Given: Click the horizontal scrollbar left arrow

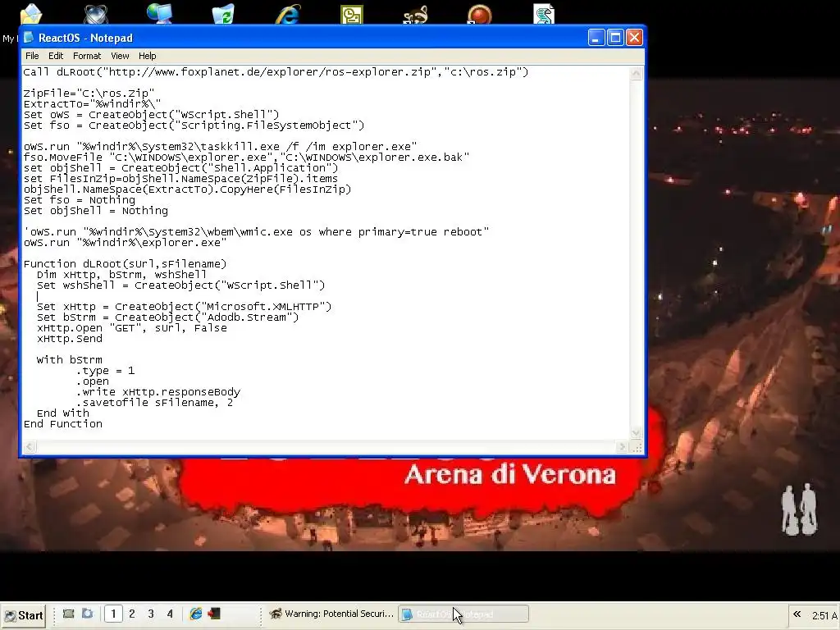Looking at the screenshot, I should point(30,446).
